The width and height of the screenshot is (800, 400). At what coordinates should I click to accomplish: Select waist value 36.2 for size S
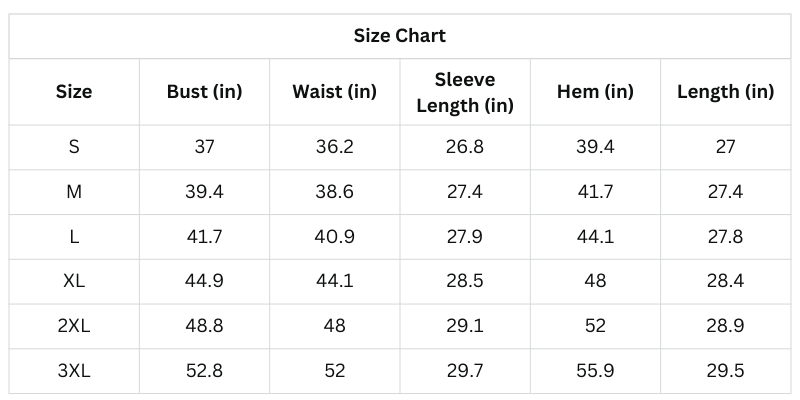click(334, 147)
